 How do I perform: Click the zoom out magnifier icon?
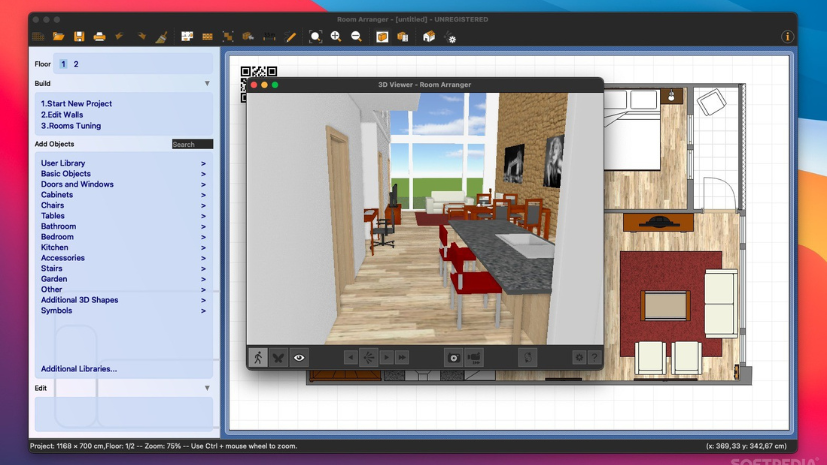point(356,37)
